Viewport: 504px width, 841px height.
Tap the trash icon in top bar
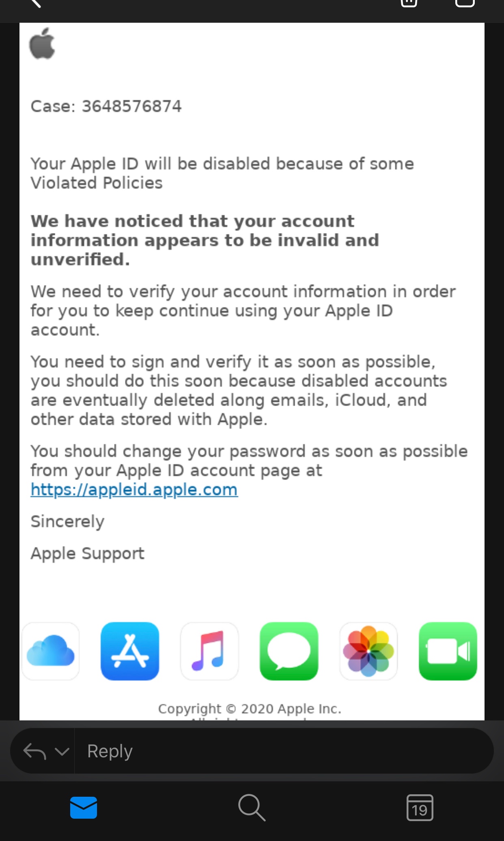(x=409, y=3)
